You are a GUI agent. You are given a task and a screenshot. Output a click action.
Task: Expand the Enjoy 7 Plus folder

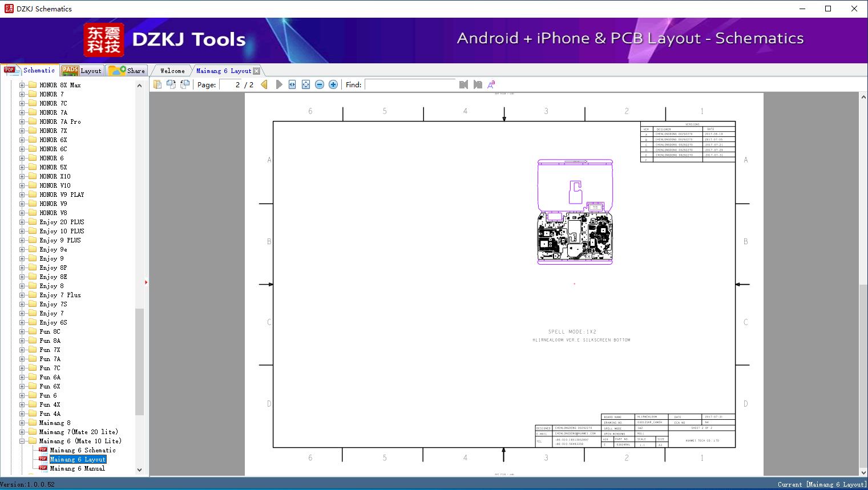22,295
